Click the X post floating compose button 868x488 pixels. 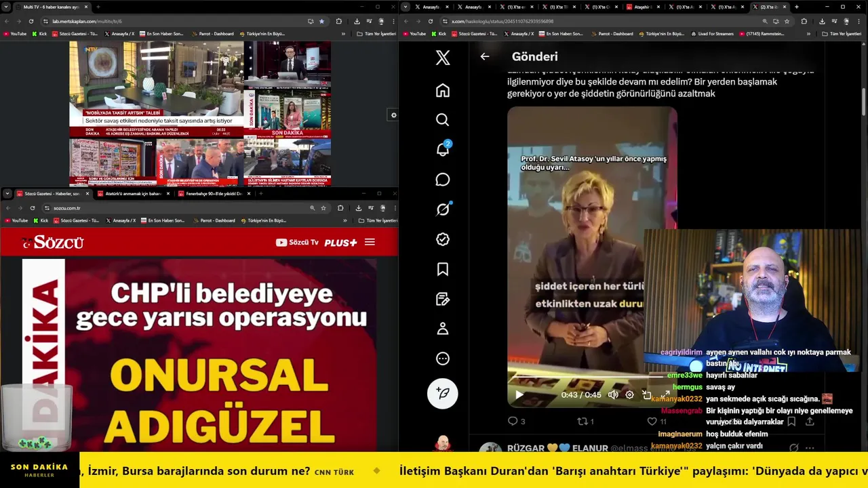[443, 393]
